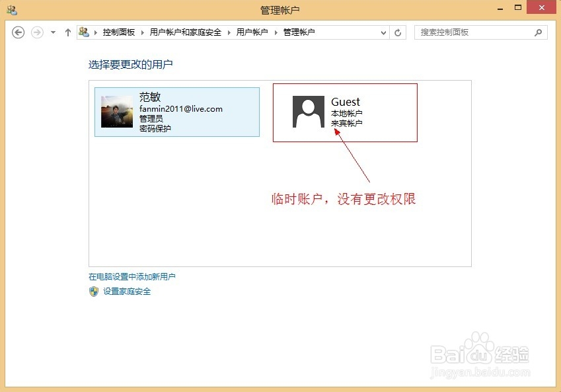Click the Back navigation arrow

[x=18, y=32]
